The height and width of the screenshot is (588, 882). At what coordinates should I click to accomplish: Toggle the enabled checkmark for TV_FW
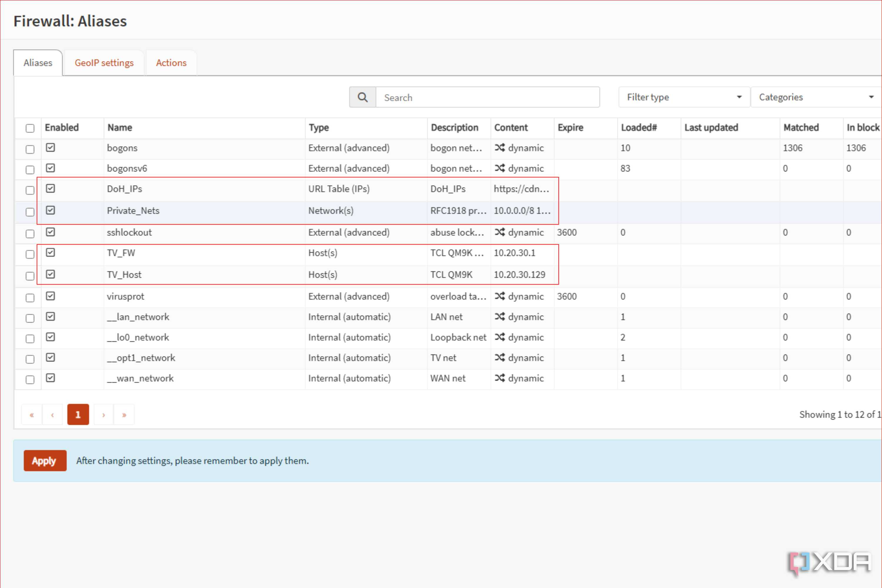(x=50, y=252)
